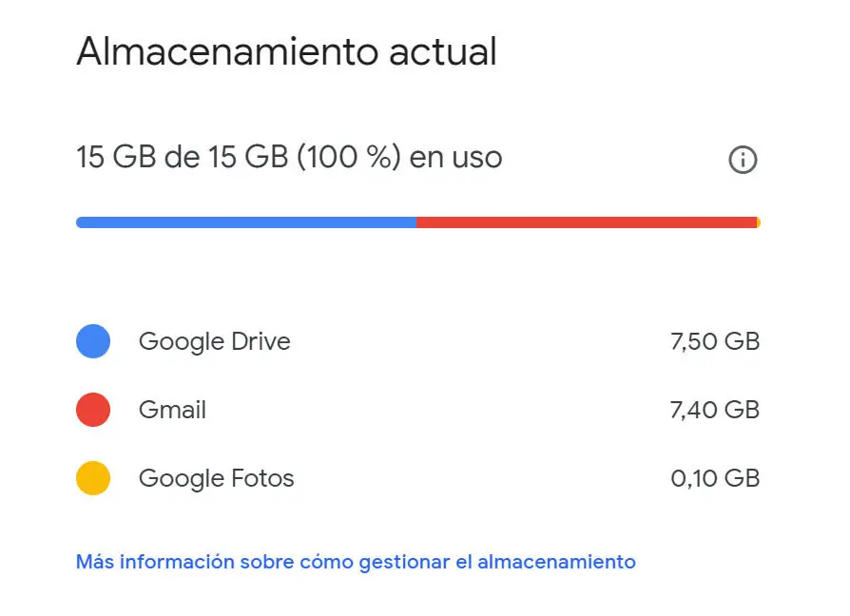
Task: Click the 7,40 GB Gmail usage value
Action: [715, 410]
